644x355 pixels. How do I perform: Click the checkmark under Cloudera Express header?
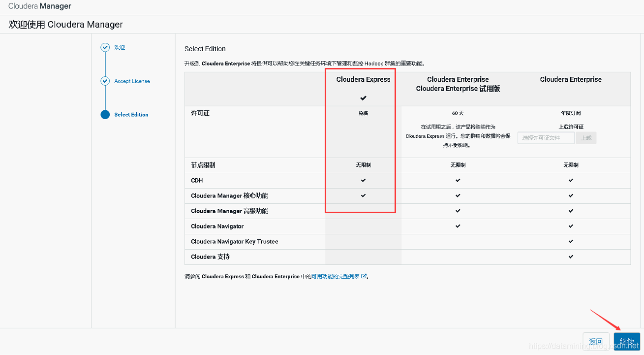(363, 98)
